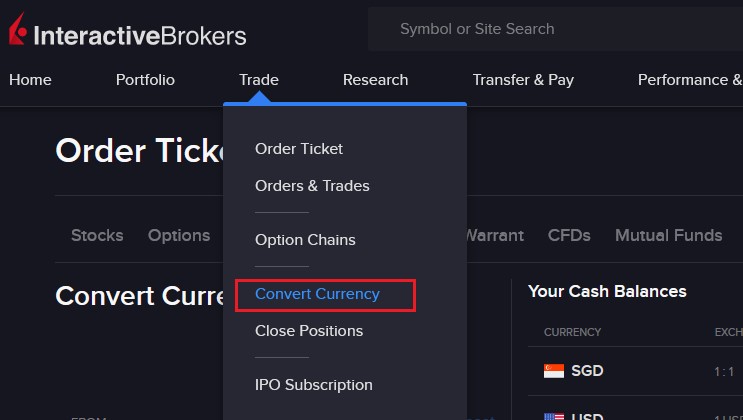
Task: Switch to the CFDs tab
Action: 569,236
